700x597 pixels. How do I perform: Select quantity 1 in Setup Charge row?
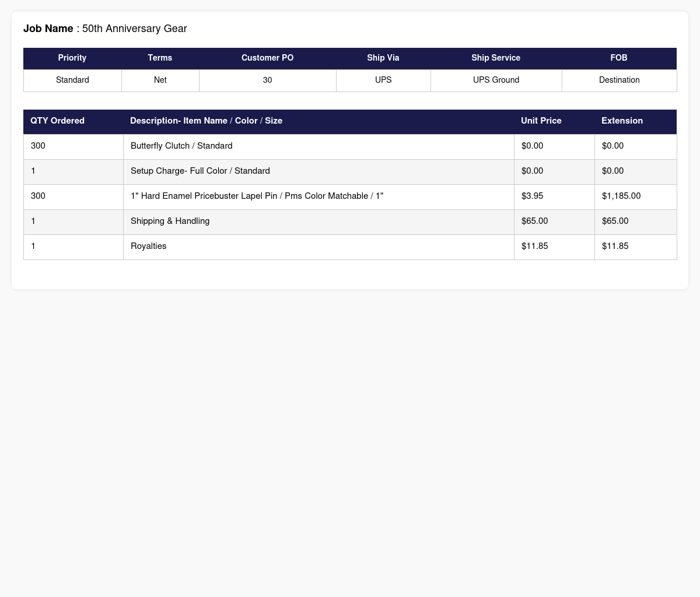(73, 171)
